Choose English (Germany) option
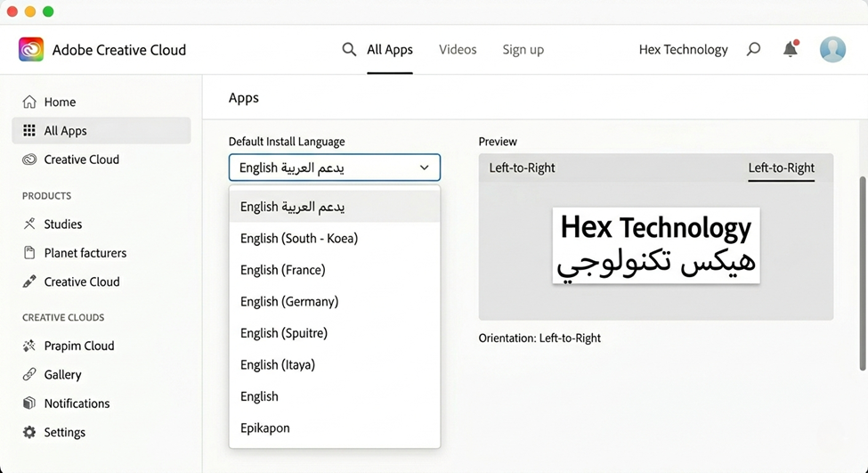The width and height of the screenshot is (868, 473). click(x=335, y=301)
